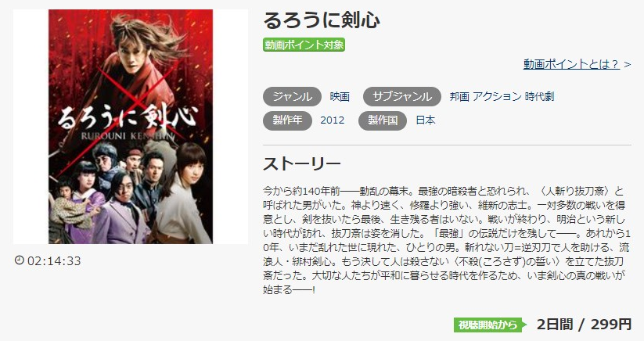Open the 邦画 subgenre link
The width and height of the screenshot is (644, 341).
(459, 97)
